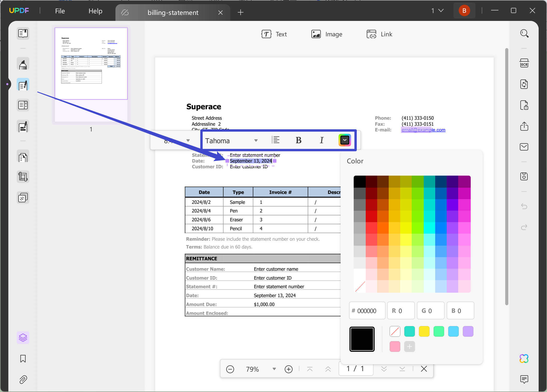Click the email@example.com hyperlink
The height and width of the screenshot is (392, 547).
click(x=423, y=130)
